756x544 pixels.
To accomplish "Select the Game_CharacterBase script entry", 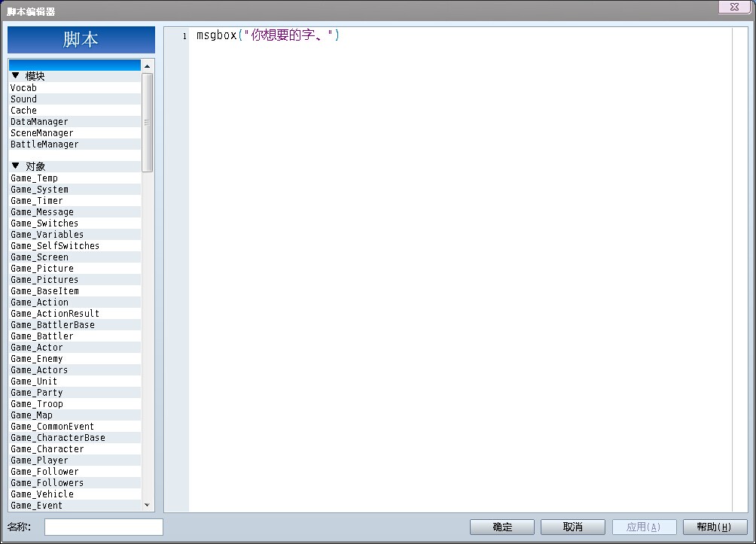I will pos(75,437).
